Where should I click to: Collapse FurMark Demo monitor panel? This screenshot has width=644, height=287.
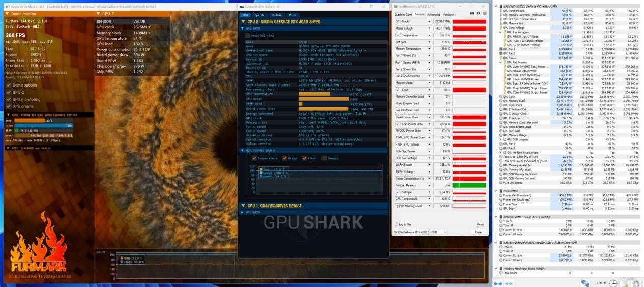[x=7, y=14]
